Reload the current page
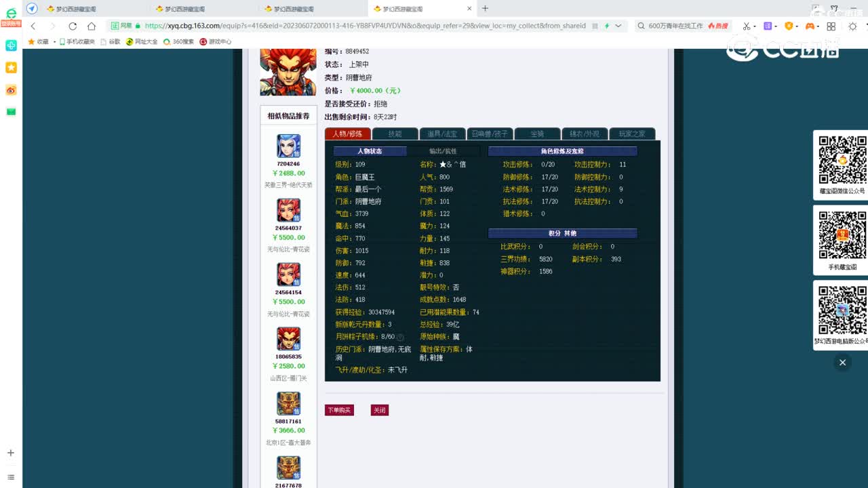Image resolution: width=868 pixels, height=488 pixels. (x=73, y=26)
